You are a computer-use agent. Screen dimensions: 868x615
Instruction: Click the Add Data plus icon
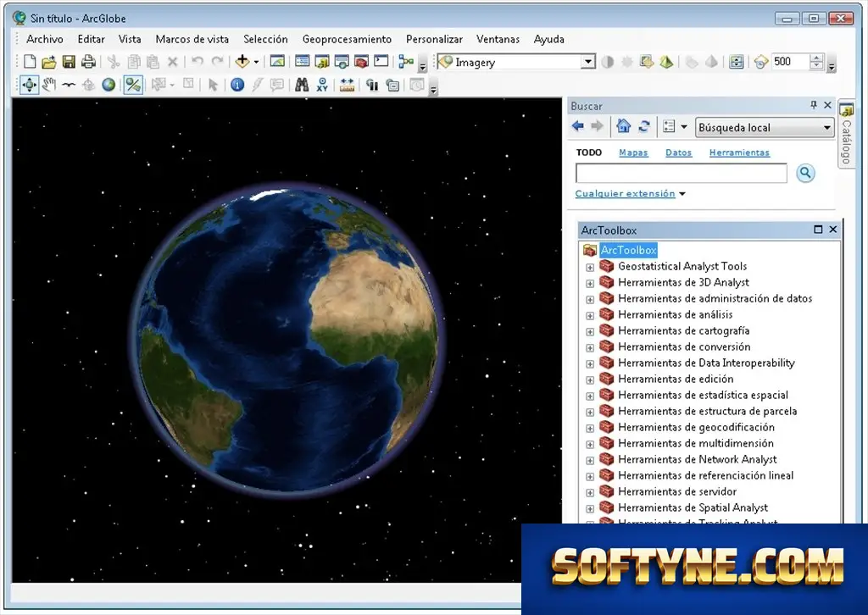pyautogui.click(x=242, y=61)
